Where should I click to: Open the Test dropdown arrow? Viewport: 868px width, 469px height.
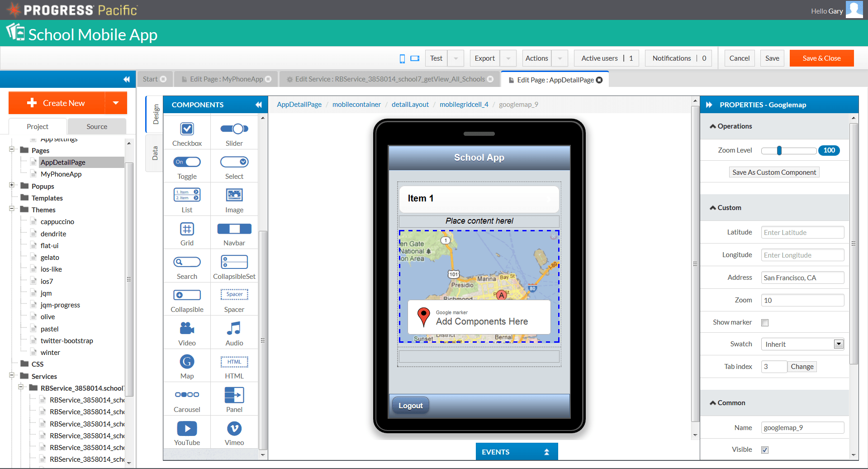click(x=455, y=58)
